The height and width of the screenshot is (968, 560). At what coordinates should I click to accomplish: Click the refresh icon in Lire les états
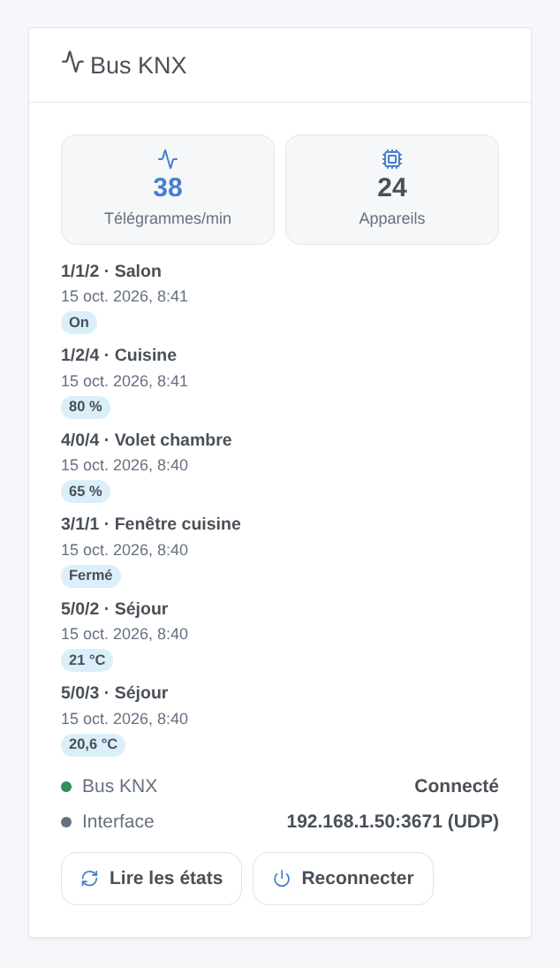89,879
